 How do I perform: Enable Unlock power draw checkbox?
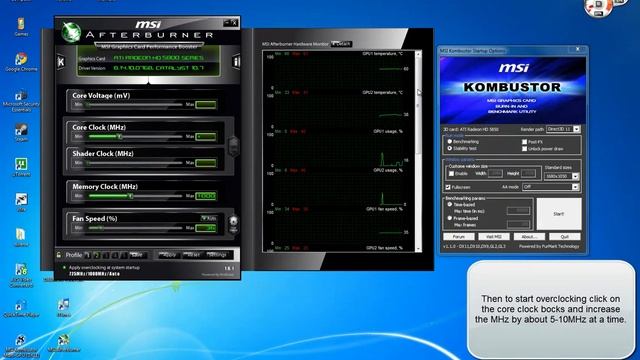(x=524, y=149)
